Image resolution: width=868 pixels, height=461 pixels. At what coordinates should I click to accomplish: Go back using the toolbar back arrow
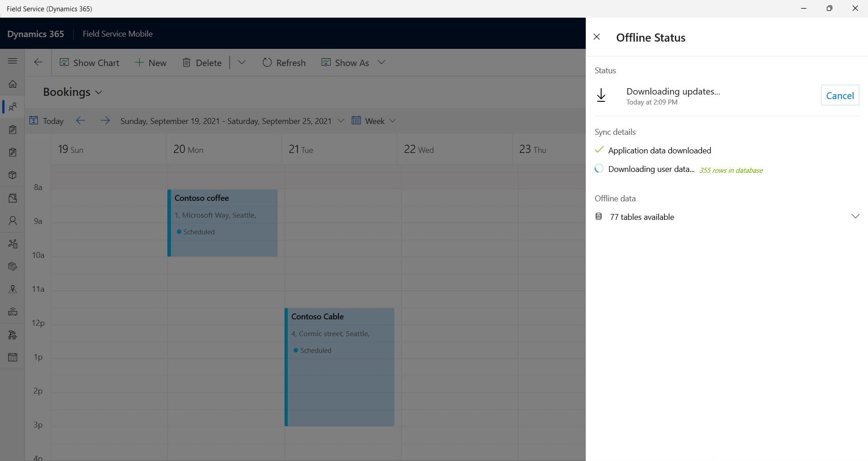coord(38,62)
